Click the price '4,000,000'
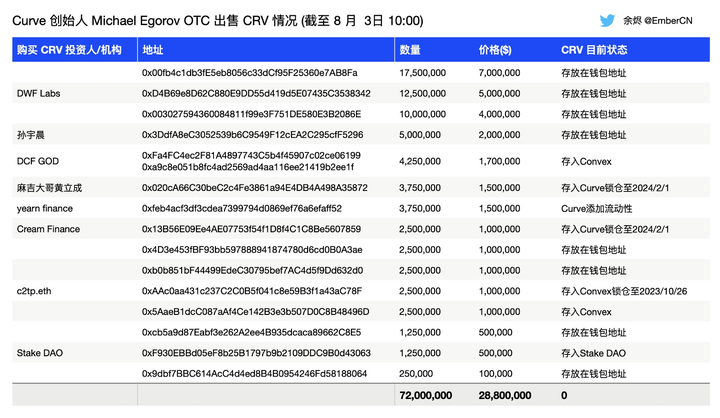 point(500,114)
